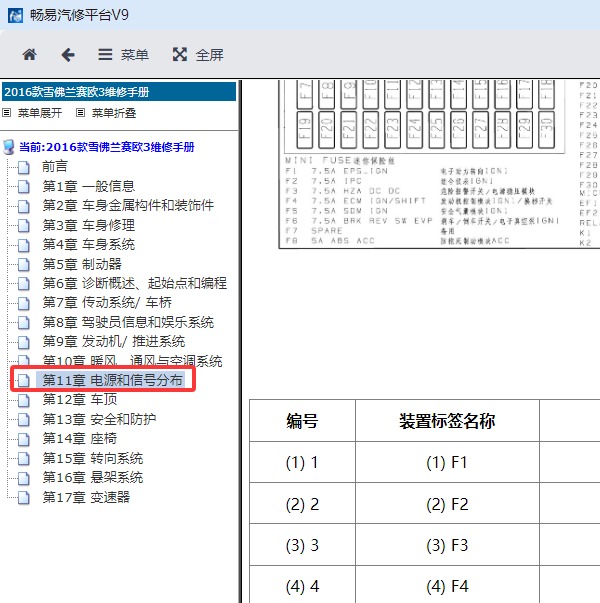Open the 前言 tree item

coord(55,167)
